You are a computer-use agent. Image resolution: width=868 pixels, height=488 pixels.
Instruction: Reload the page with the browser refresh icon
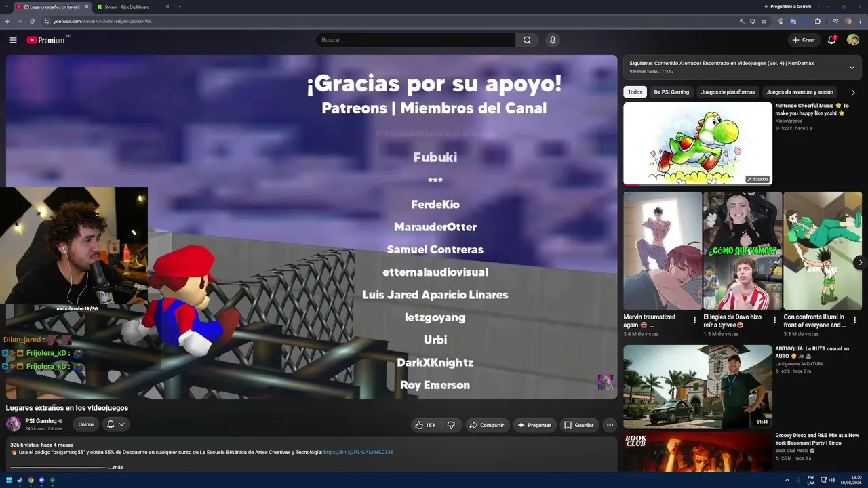[32, 21]
